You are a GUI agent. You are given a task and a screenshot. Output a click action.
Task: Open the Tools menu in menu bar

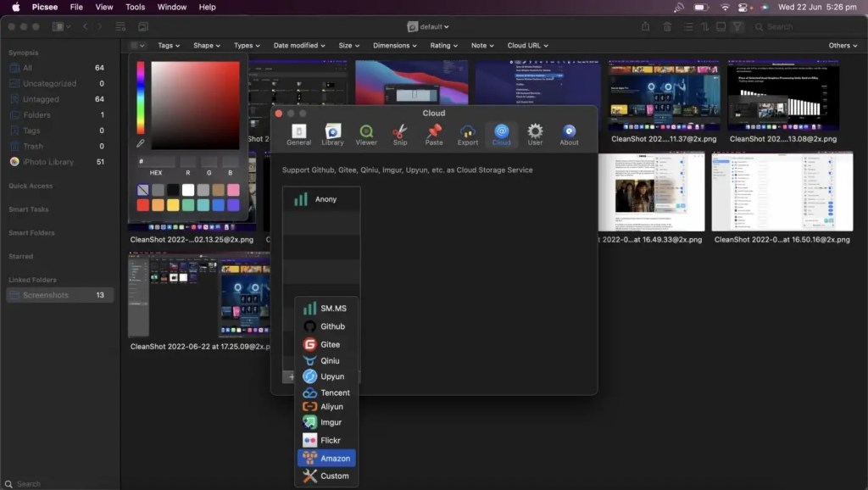[135, 7]
